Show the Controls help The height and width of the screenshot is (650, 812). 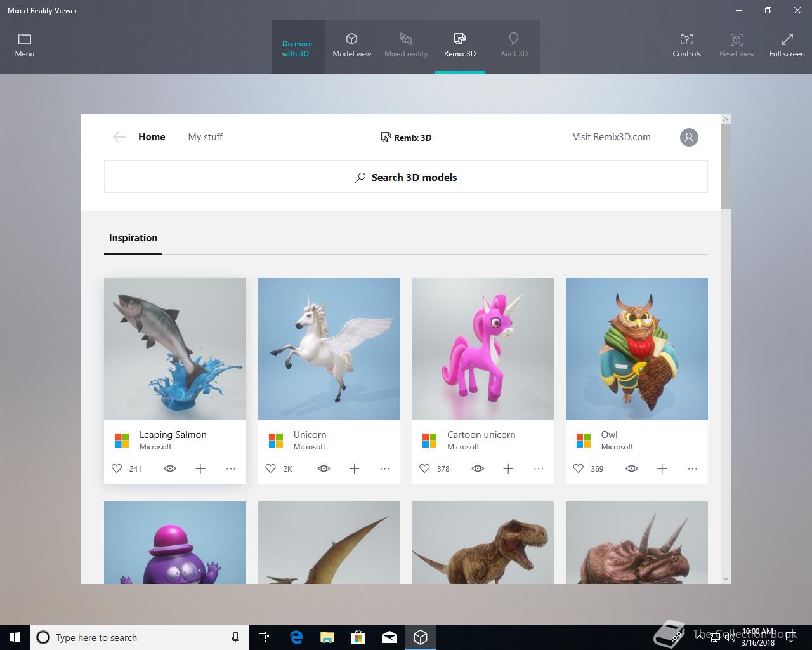[687, 46]
